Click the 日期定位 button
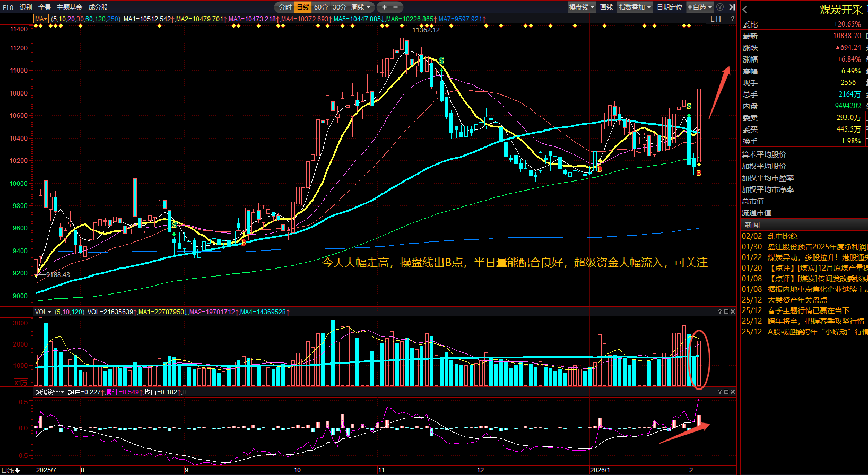868x475 pixels. [670, 7]
